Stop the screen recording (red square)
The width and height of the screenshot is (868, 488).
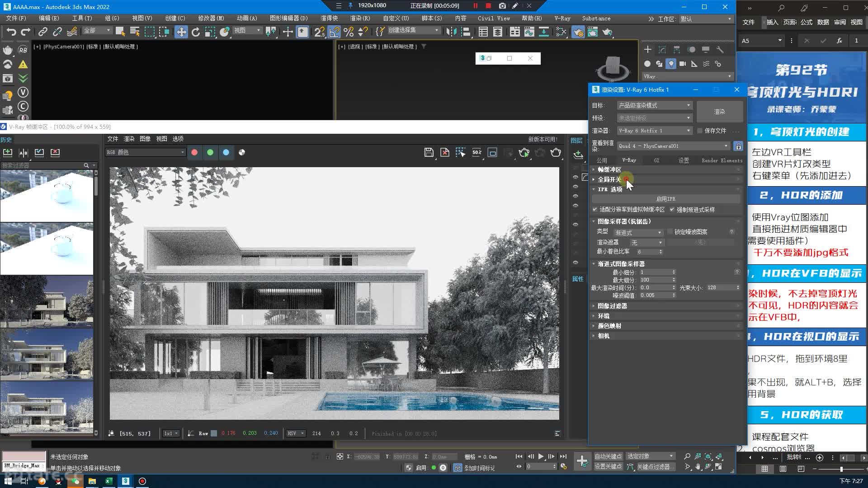pos(488,5)
